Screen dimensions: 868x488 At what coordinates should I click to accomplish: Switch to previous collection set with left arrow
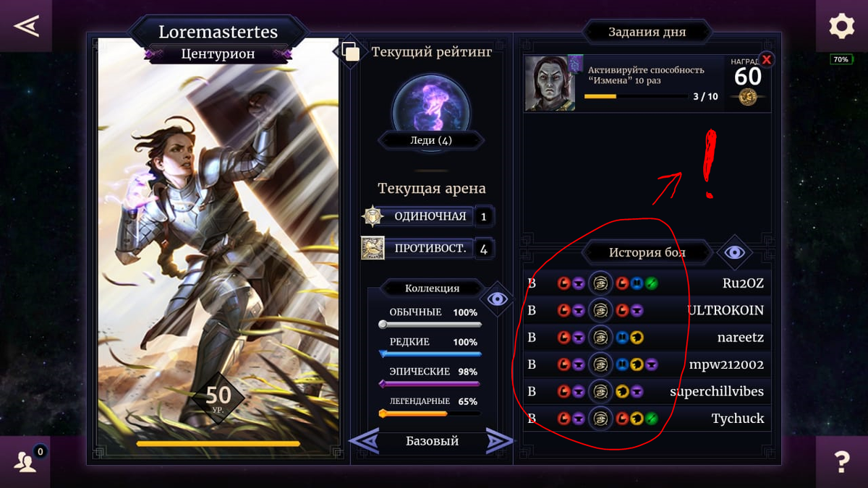click(x=365, y=440)
